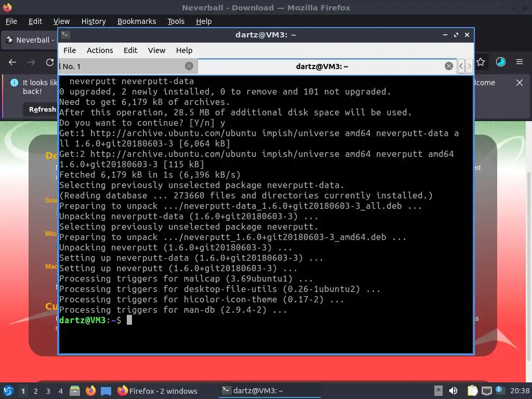Open the removable media eject tray icon

(x=438, y=391)
